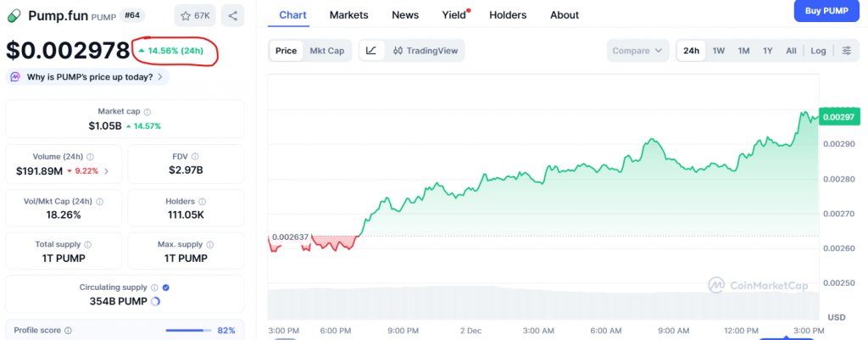This screenshot has width=868, height=340.
Task: Toggle Log scale on chart
Action: pyautogui.click(x=818, y=50)
